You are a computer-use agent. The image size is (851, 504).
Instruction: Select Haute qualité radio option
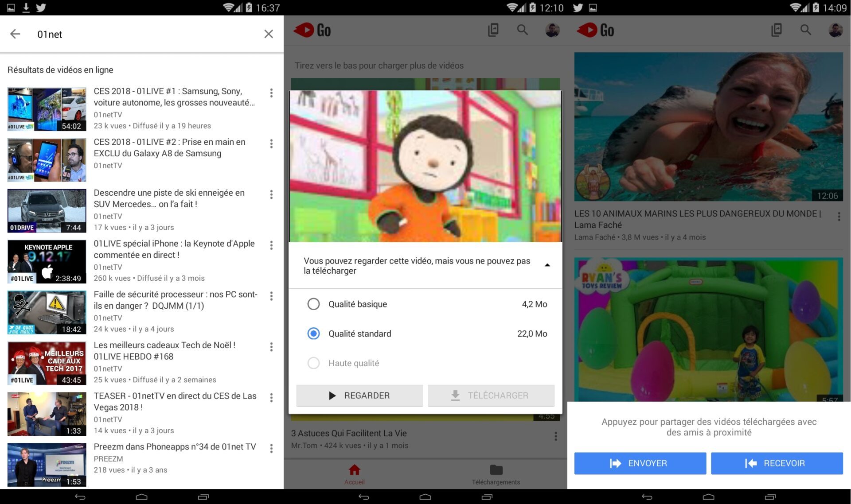(x=313, y=363)
